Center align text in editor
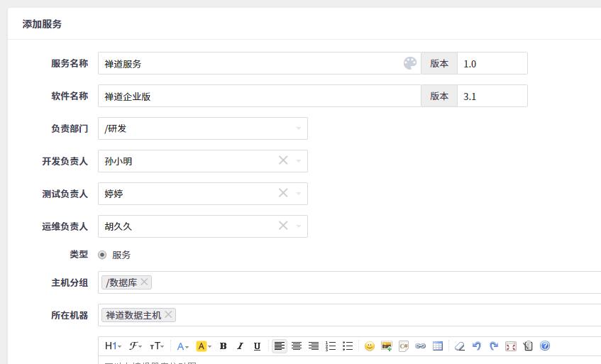601x364 pixels. (x=297, y=346)
